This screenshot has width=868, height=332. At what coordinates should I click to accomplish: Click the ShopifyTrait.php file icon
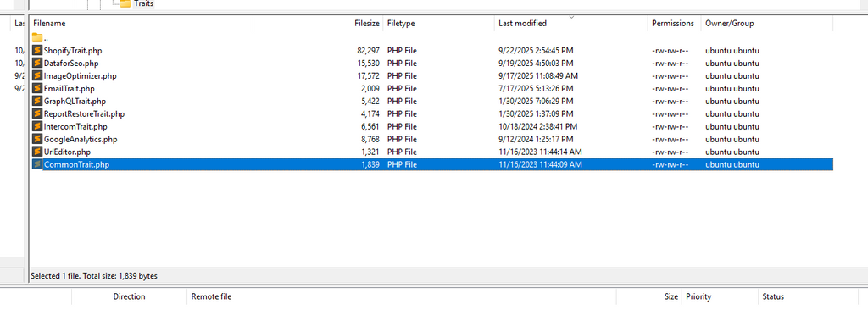[37, 50]
